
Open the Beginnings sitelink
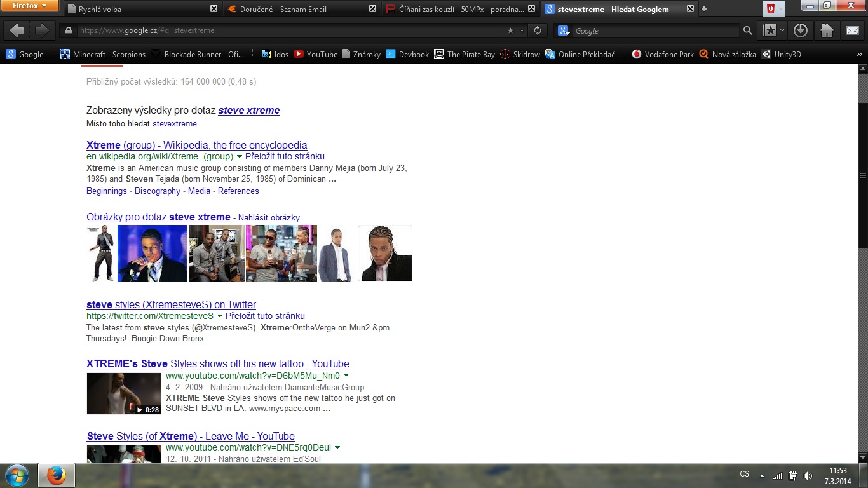pyautogui.click(x=107, y=191)
